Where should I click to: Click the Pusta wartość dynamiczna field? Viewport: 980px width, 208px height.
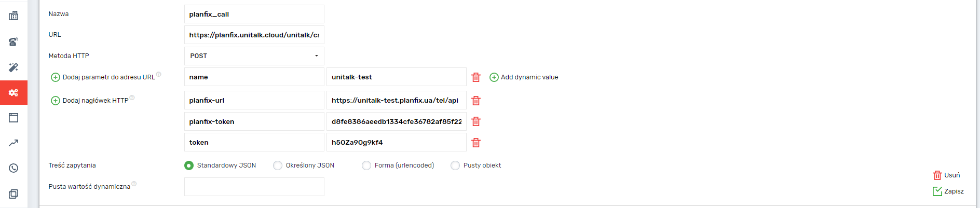(x=254, y=187)
